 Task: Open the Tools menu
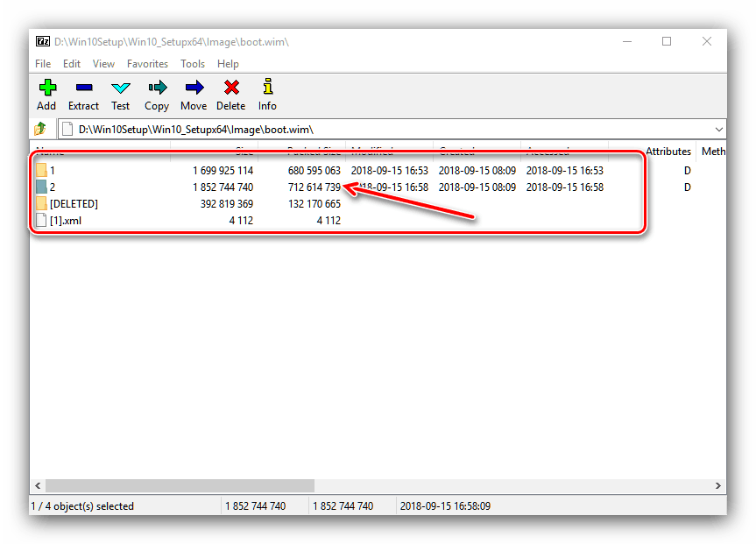pyautogui.click(x=193, y=64)
